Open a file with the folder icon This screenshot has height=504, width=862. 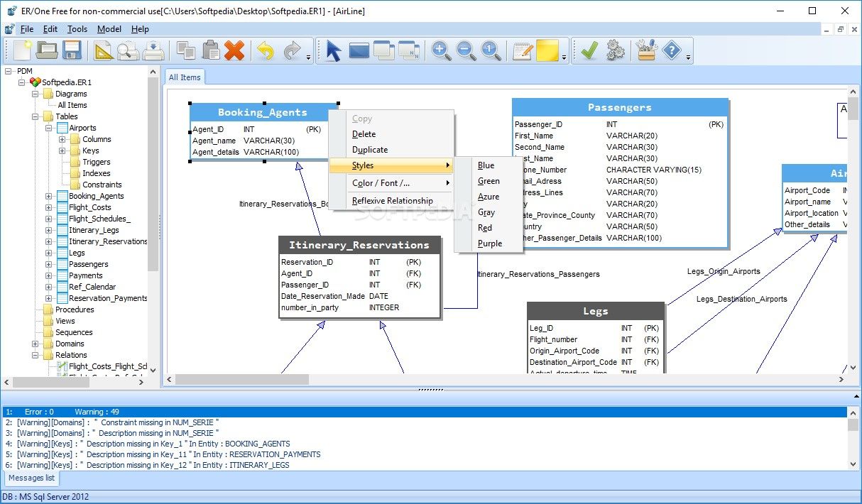click(47, 50)
